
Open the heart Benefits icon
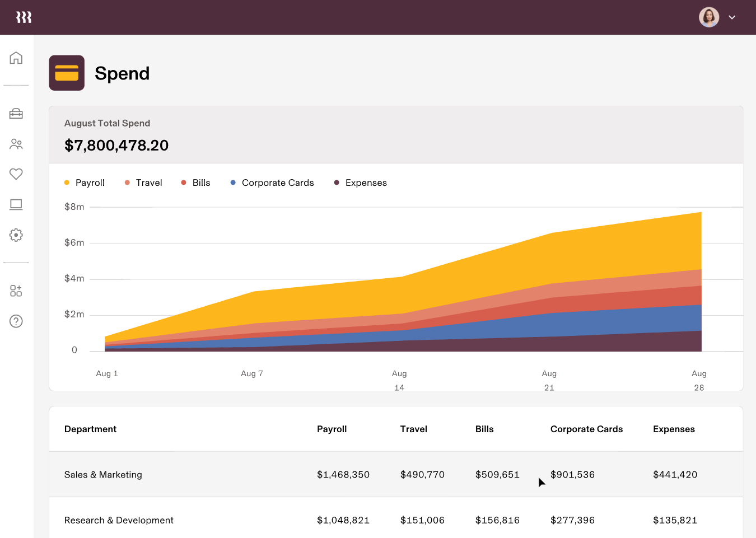point(16,174)
